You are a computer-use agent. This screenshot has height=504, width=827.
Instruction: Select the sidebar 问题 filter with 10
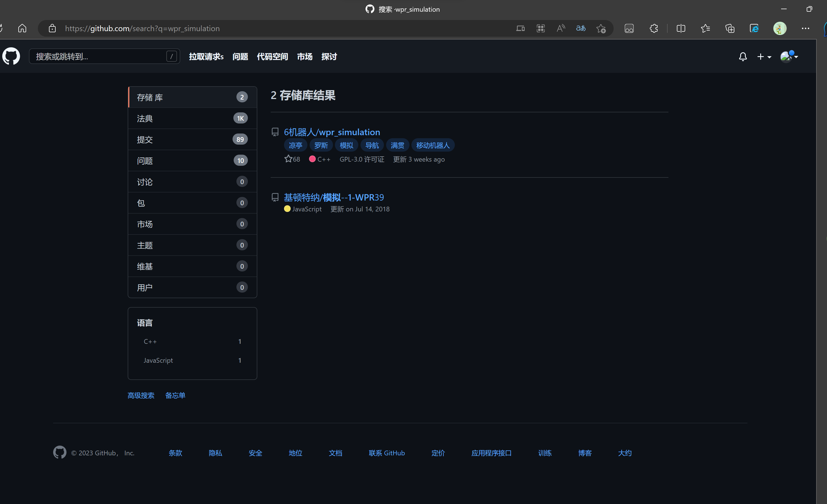point(192,160)
